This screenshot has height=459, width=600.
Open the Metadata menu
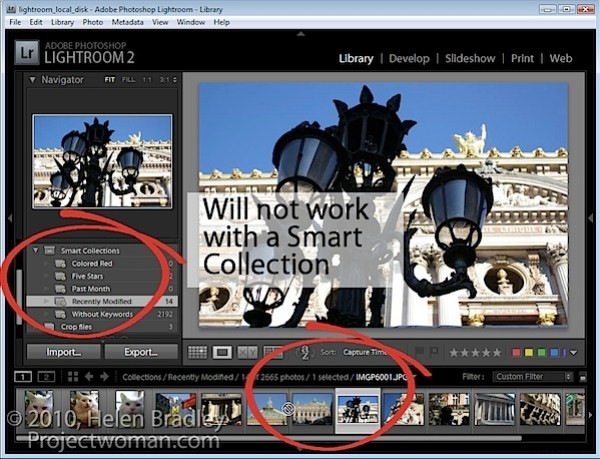(x=127, y=22)
